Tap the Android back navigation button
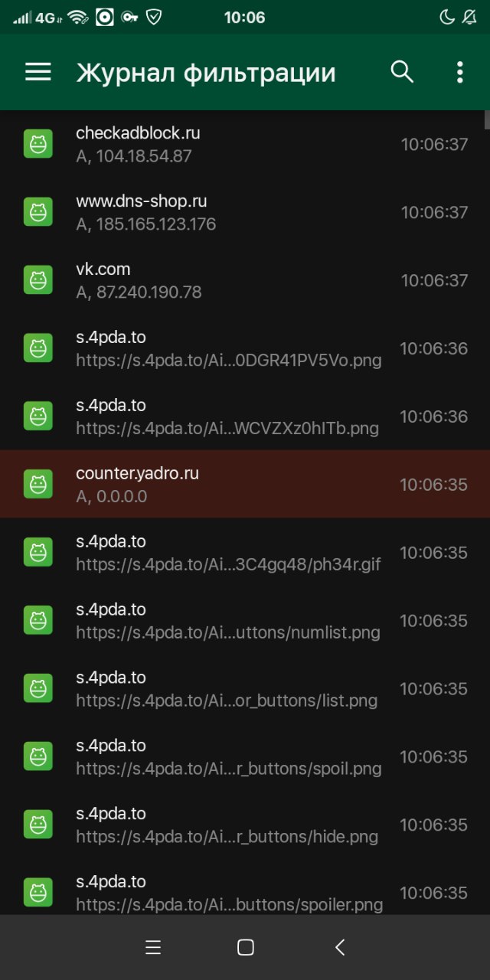Viewport: 490px width, 980px height. point(340,947)
